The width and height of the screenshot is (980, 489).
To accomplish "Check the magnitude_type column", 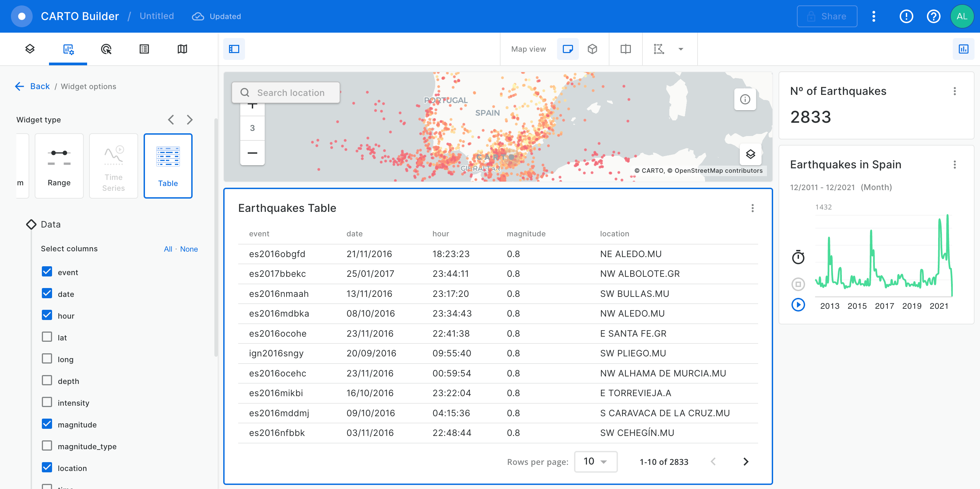I will click(47, 446).
